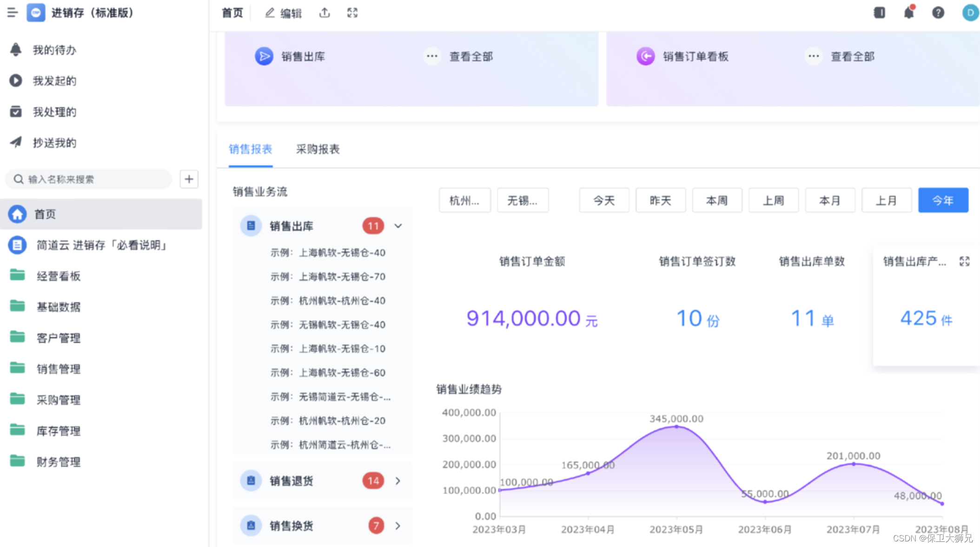Image resolution: width=980 pixels, height=547 pixels.
Task: Expand the 销售退货 section arrow
Action: tap(398, 480)
